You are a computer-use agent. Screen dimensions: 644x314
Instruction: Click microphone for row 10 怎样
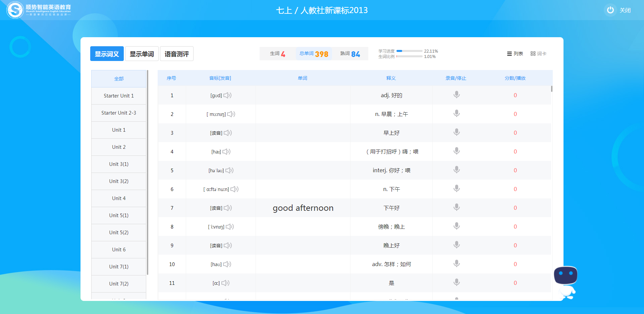[457, 264]
